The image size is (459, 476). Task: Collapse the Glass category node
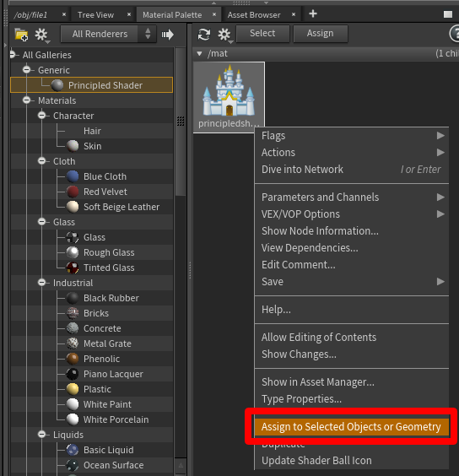click(x=42, y=222)
